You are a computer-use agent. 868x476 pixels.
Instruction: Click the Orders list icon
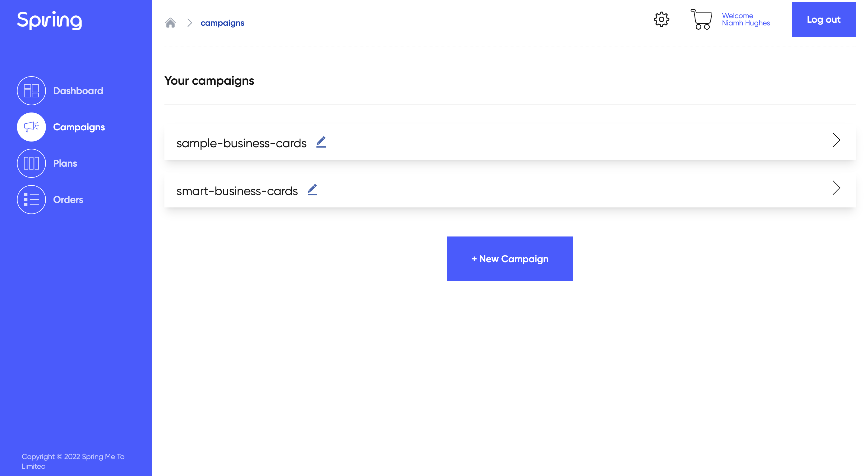tap(31, 200)
